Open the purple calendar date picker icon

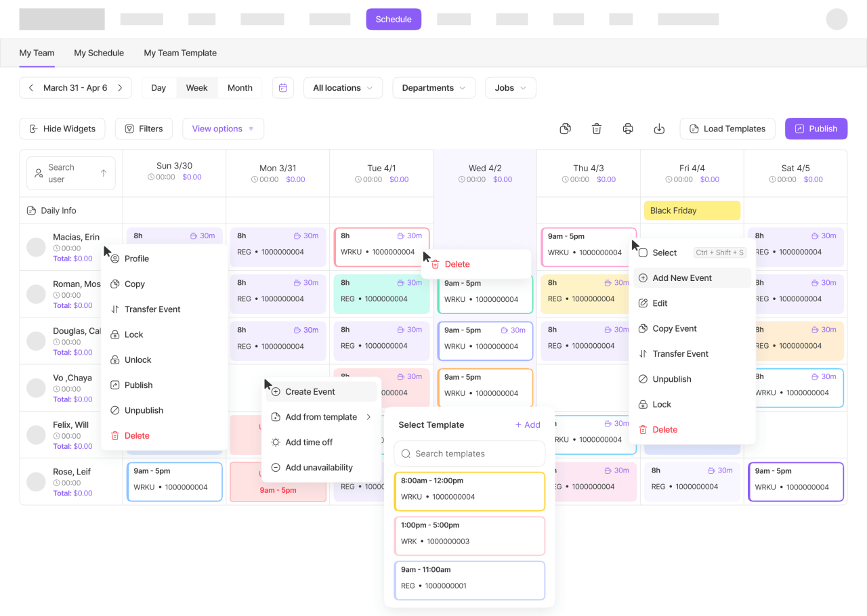[x=282, y=87]
